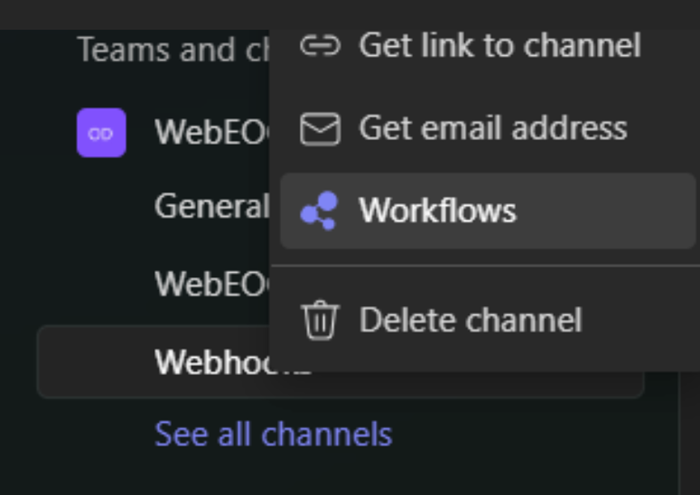The width and height of the screenshot is (700, 495).
Task: Expand the WebEOC team name
Action: tap(212, 133)
